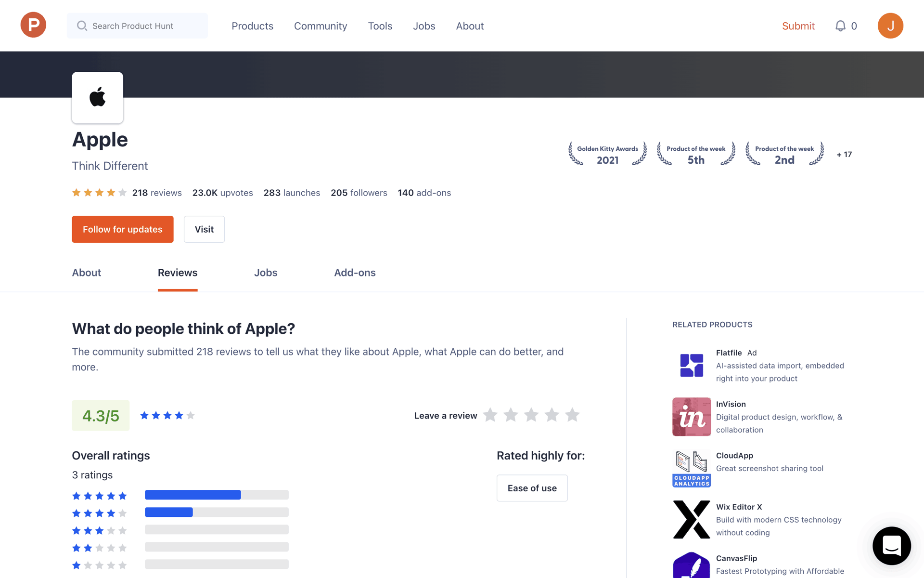Open the Community menu
Viewport: 924px width, 578px height.
(321, 26)
